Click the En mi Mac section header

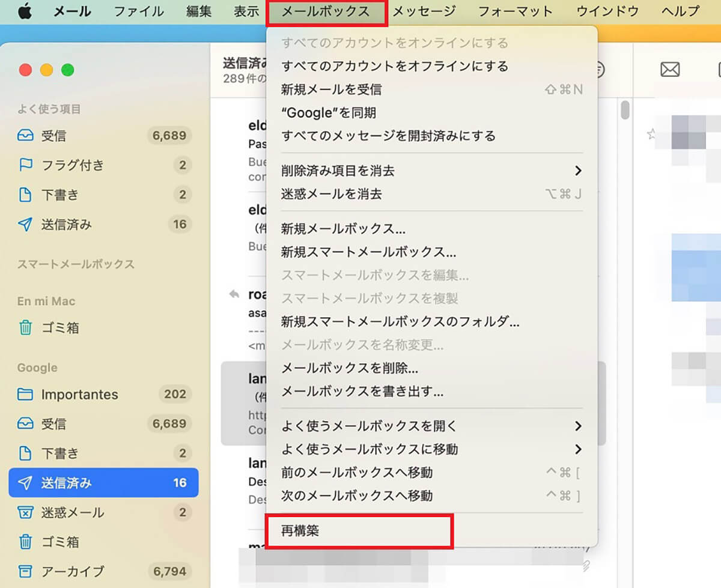tap(46, 301)
